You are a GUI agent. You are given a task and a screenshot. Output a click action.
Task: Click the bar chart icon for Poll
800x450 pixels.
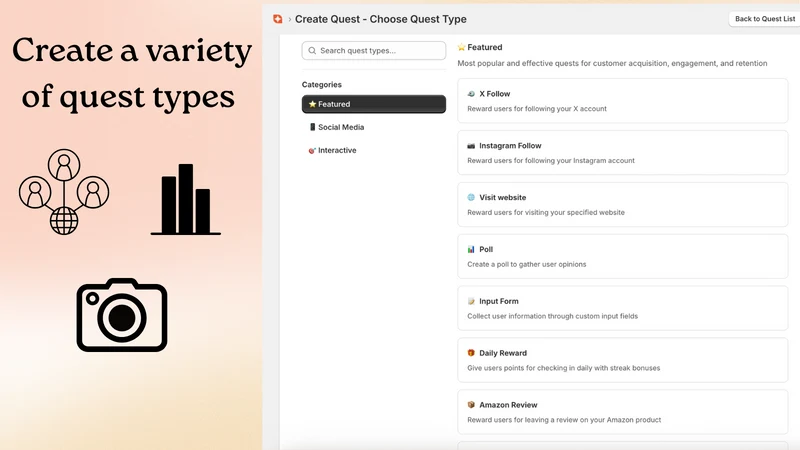coord(471,249)
